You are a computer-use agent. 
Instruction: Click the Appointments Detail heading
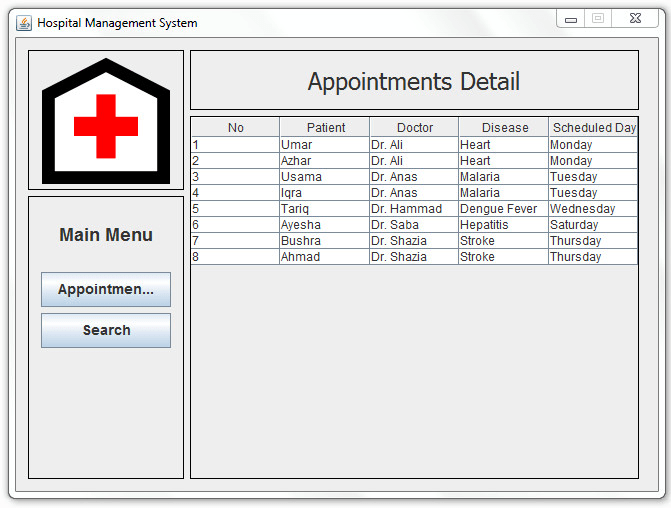point(414,81)
